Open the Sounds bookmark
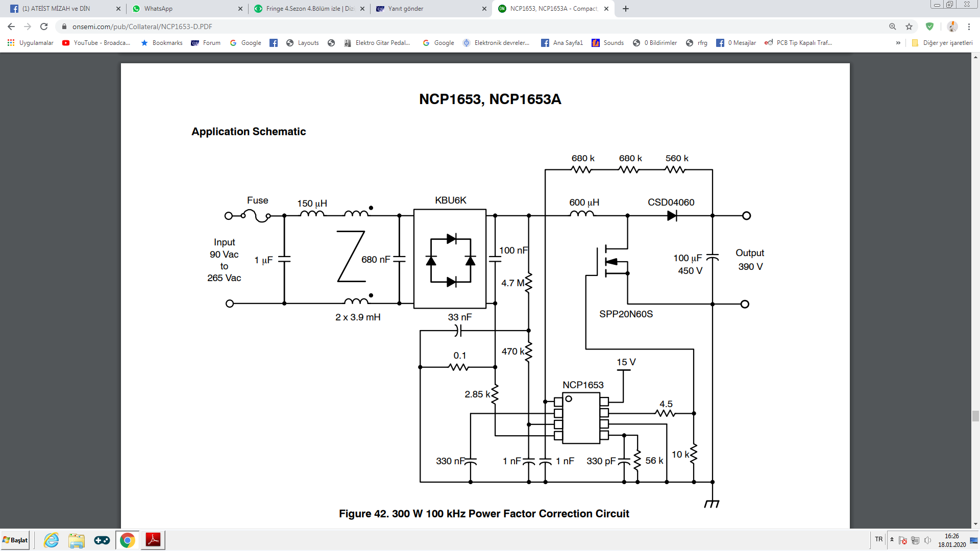This screenshot has width=980, height=551. [x=608, y=43]
